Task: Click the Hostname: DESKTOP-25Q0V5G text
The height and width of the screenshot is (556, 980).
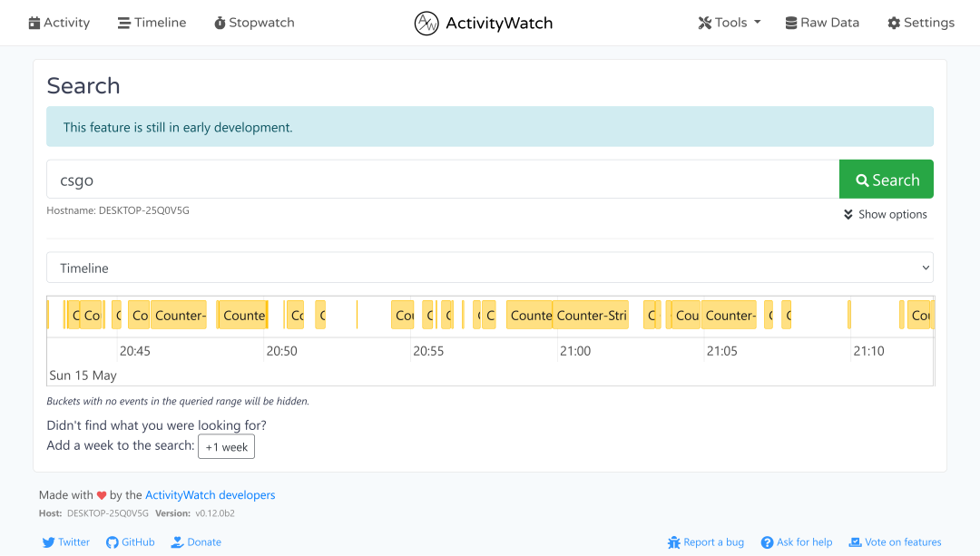Action: click(x=118, y=210)
